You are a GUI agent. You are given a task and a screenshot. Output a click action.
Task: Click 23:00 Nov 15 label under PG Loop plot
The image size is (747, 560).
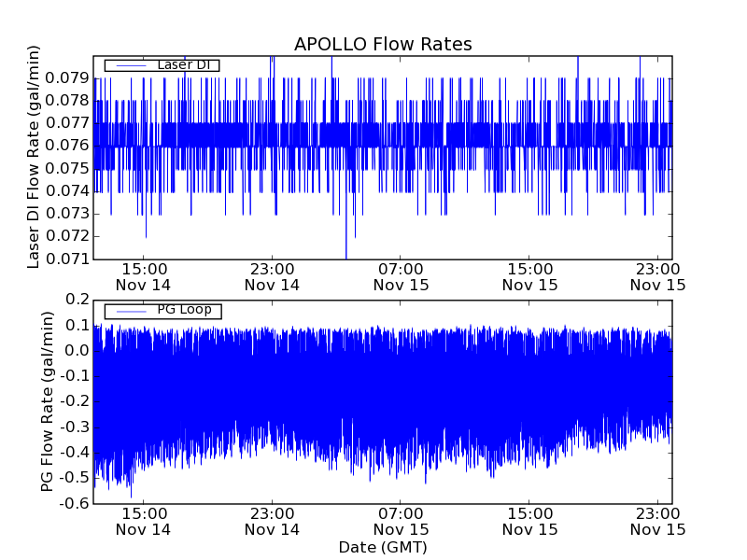click(658, 522)
